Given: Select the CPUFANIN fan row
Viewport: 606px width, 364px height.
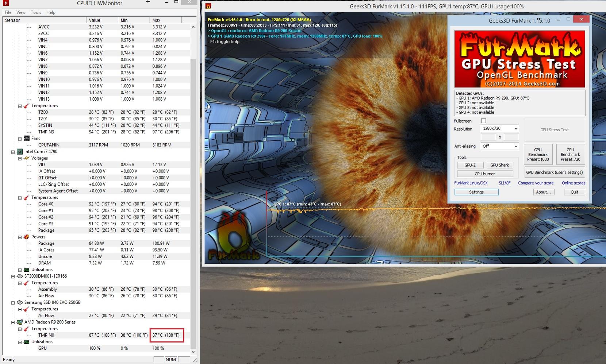Looking at the screenshot, I should [96, 145].
